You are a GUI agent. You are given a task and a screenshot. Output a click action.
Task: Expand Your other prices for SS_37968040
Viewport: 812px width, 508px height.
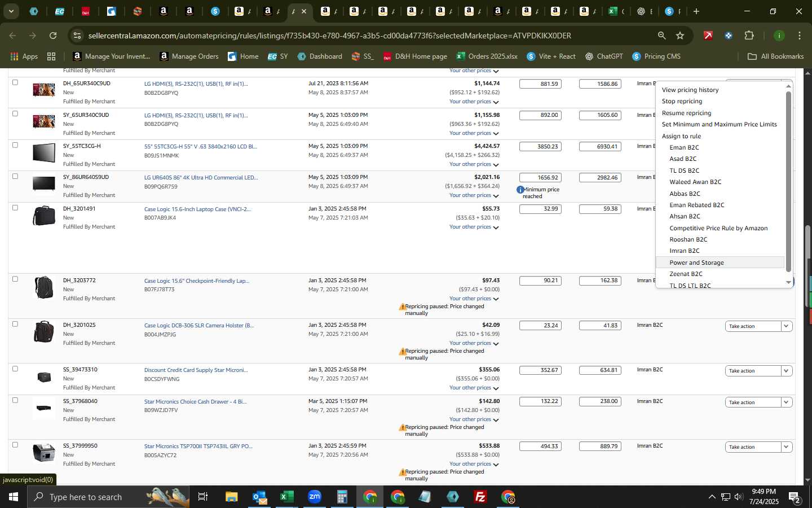pos(474,419)
